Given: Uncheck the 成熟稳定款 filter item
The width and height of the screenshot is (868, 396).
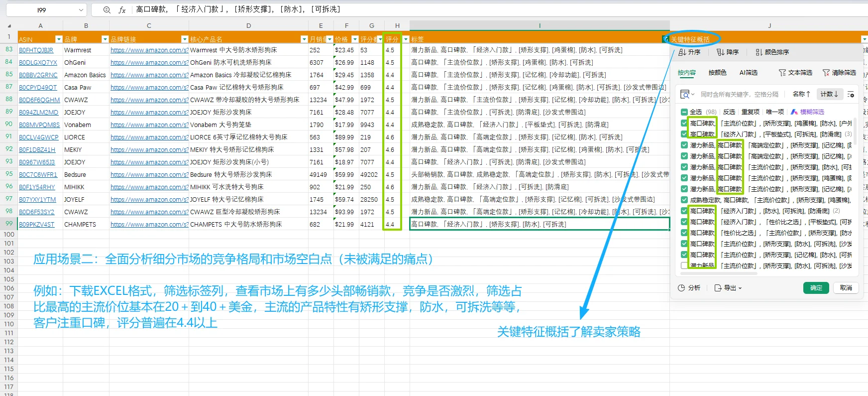Looking at the screenshot, I should pyautogui.click(x=684, y=200).
